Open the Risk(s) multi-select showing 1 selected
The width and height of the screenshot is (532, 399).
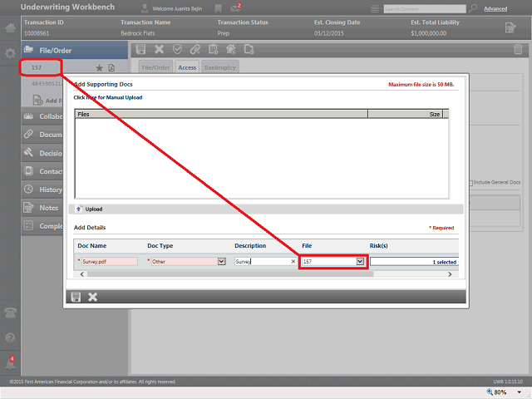click(414, 262)
